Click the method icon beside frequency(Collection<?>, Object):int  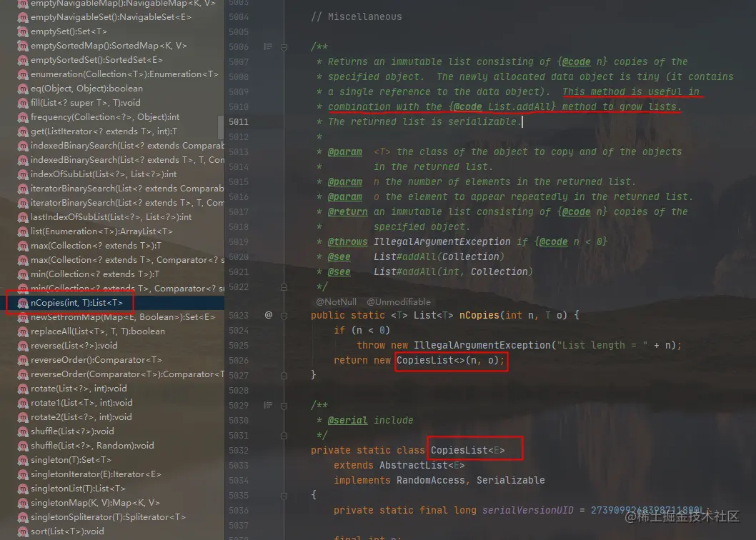click(23, 118)
